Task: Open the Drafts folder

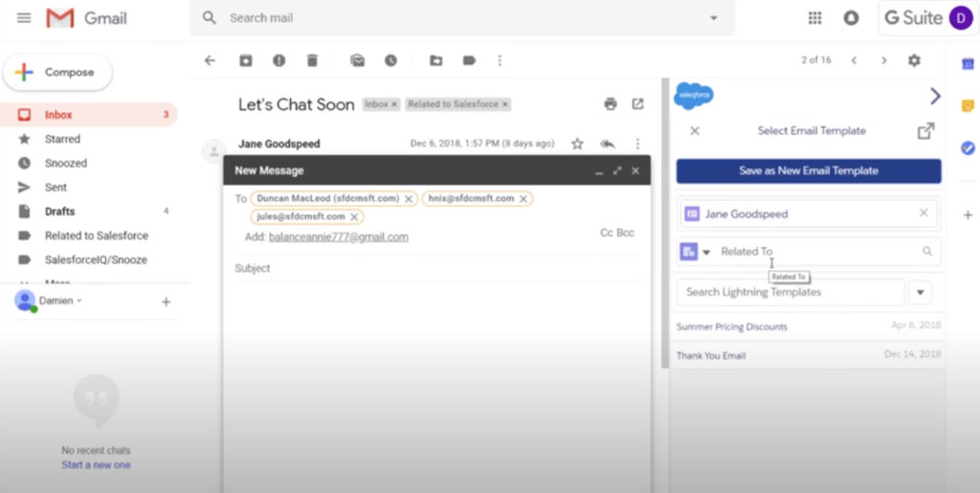Action: 59,212
